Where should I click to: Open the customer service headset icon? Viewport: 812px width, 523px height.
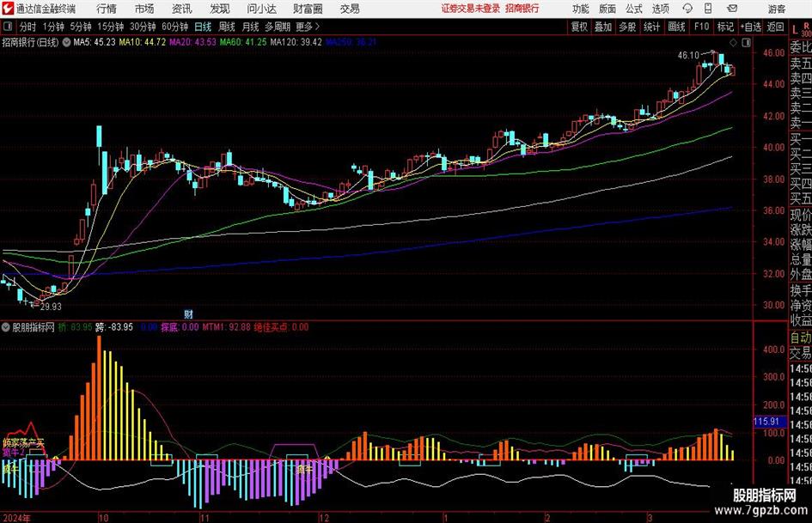[687, 9]
